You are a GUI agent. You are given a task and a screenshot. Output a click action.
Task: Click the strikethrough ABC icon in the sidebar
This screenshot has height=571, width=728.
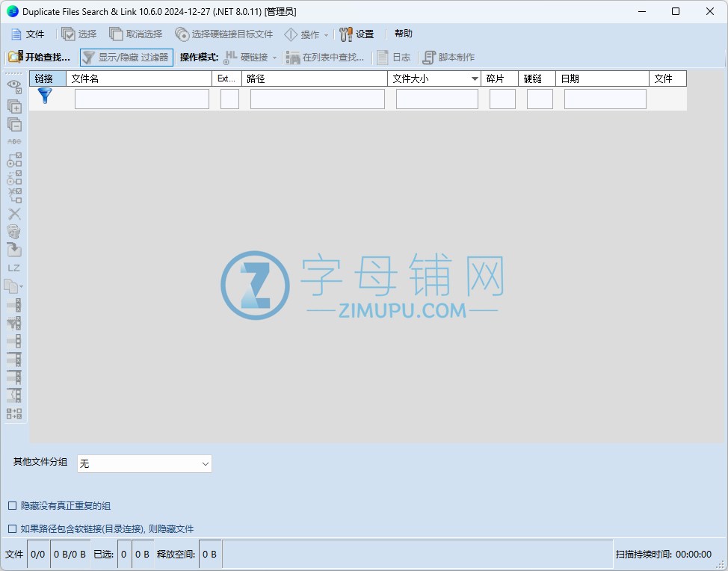click(14, 141)
